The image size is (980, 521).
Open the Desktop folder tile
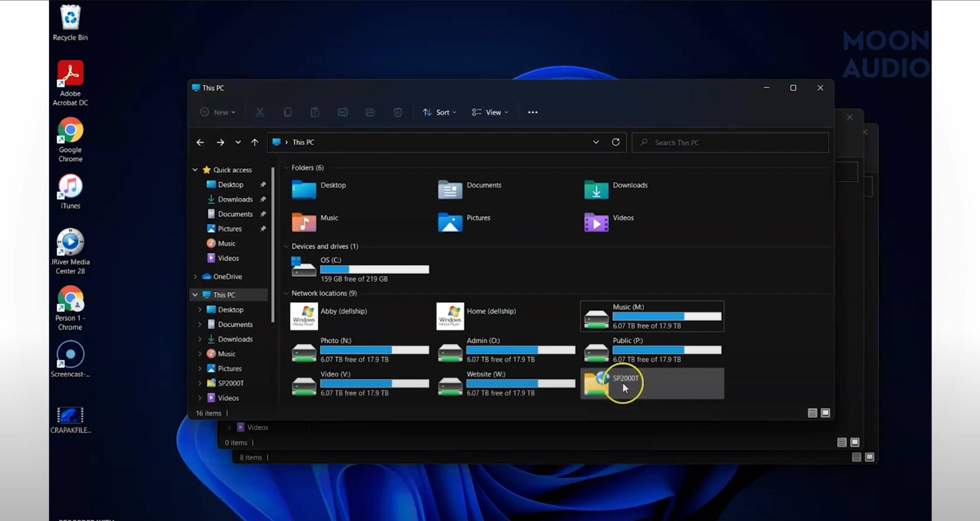point(320,189)
